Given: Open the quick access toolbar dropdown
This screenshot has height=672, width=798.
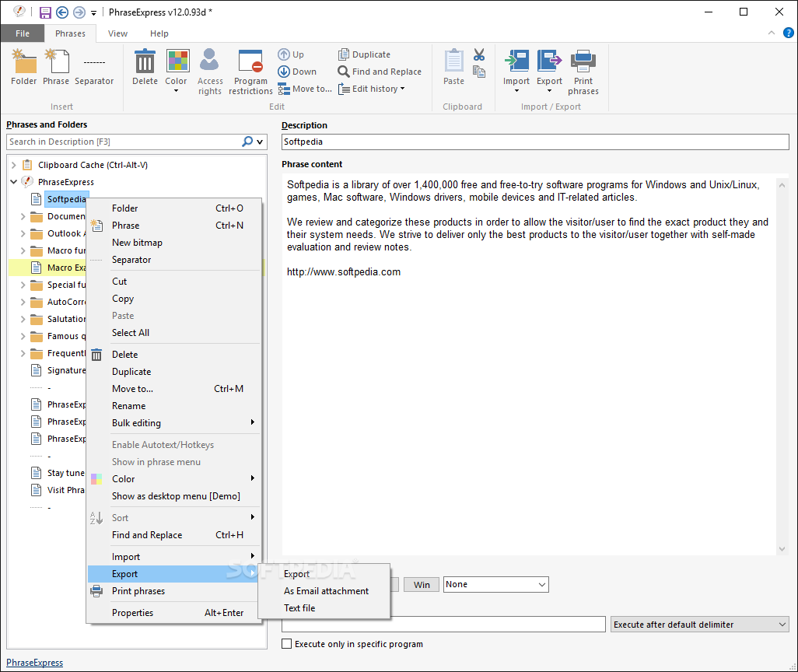Looking at the screenshot, I should click(93, 13).
